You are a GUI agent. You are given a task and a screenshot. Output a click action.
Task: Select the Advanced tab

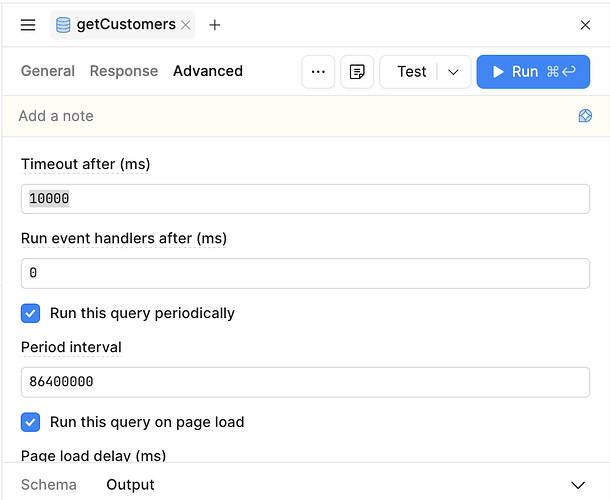coord(208,71)
